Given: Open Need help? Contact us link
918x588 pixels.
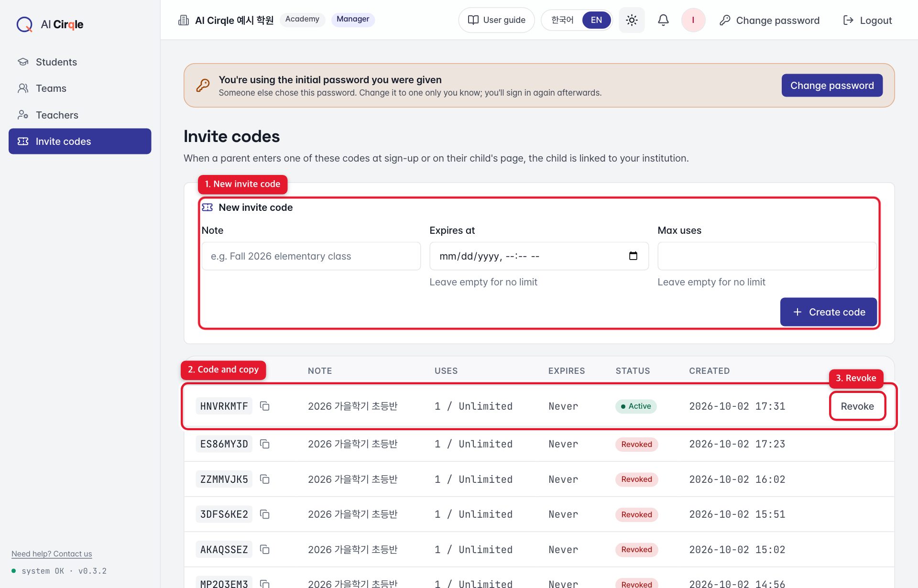Looking at the screenshot, I should (52, 554).
